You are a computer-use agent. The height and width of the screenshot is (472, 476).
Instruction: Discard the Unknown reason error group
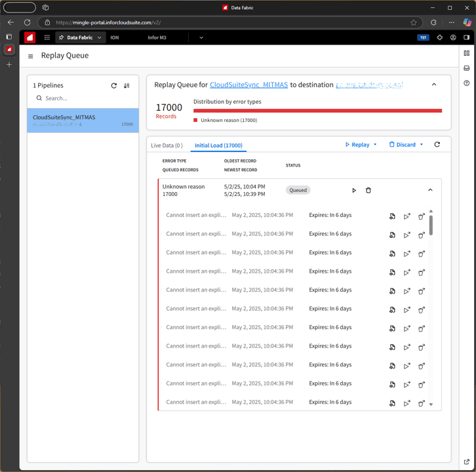(368, 190)
